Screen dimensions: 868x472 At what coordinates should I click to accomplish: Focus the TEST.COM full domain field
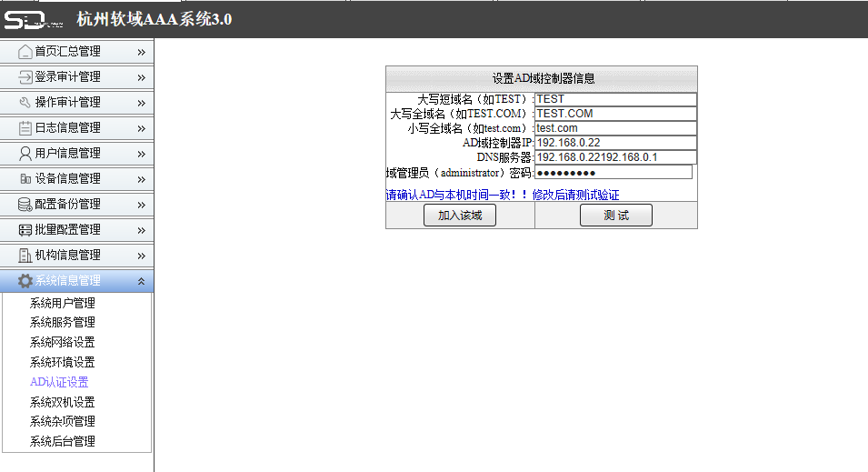[x=615, y=114]
